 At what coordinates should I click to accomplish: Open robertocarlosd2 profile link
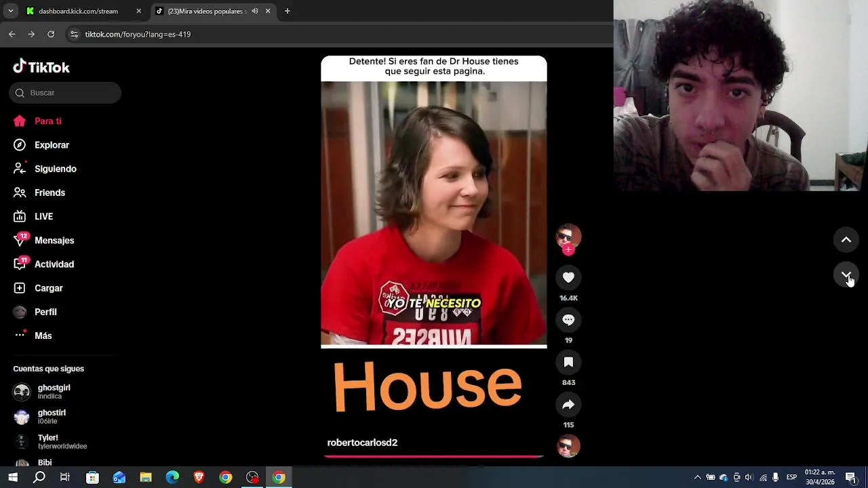coord(362,443)
